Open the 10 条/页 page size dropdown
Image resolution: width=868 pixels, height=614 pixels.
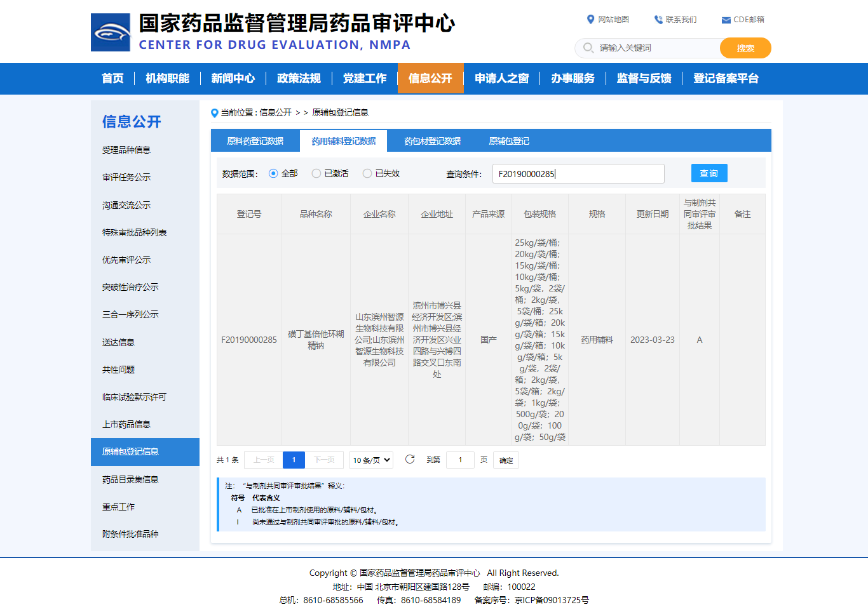(371, 460)
